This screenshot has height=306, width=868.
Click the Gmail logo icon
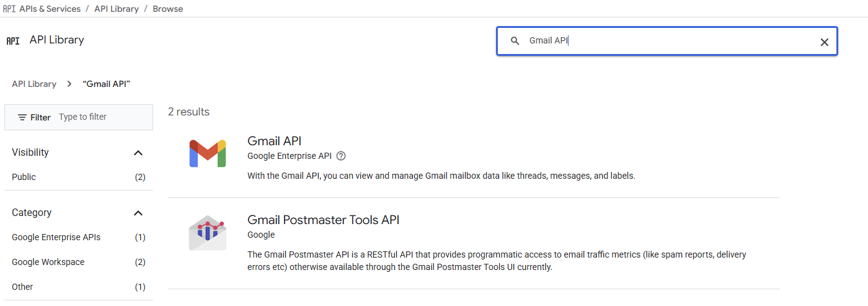click(x=208, y=153)
